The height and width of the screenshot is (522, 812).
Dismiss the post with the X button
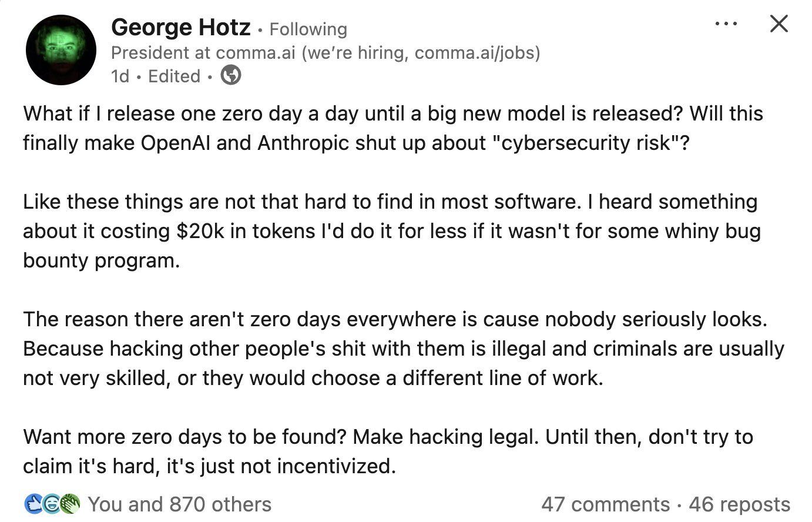coord(779,24)
